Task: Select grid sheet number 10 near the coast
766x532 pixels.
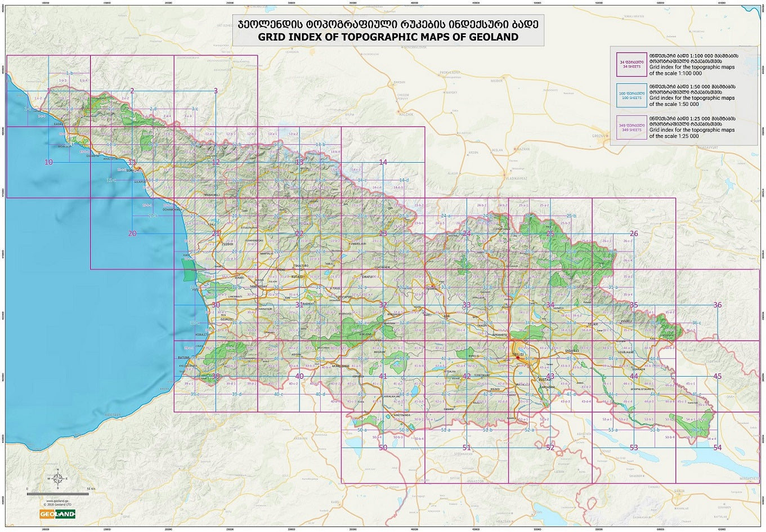Action: [48, 162]
